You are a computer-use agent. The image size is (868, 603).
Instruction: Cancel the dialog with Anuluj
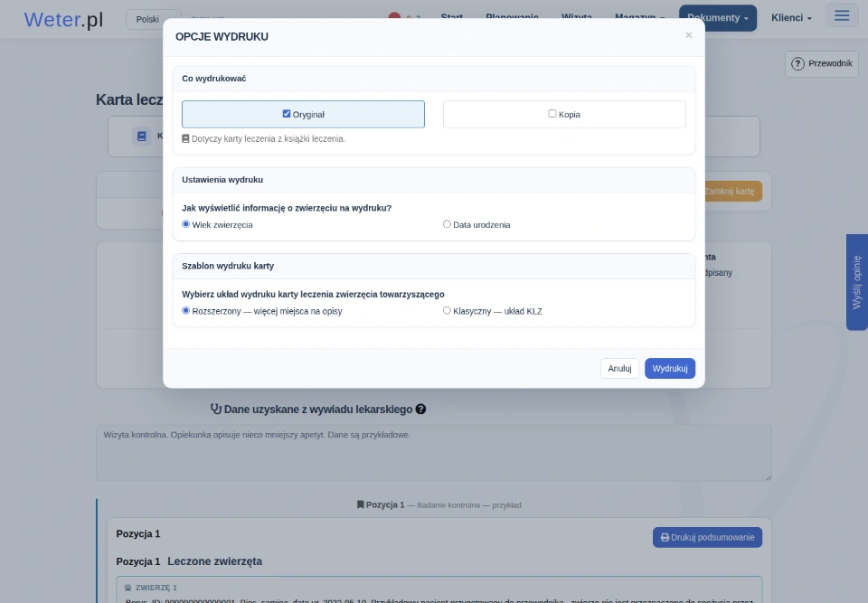coord(619,368)
